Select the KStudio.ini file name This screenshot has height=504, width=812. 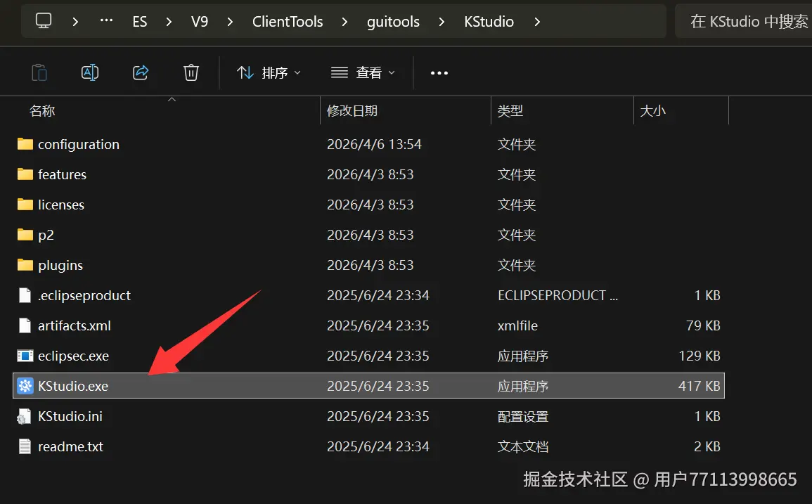[70, 416]
